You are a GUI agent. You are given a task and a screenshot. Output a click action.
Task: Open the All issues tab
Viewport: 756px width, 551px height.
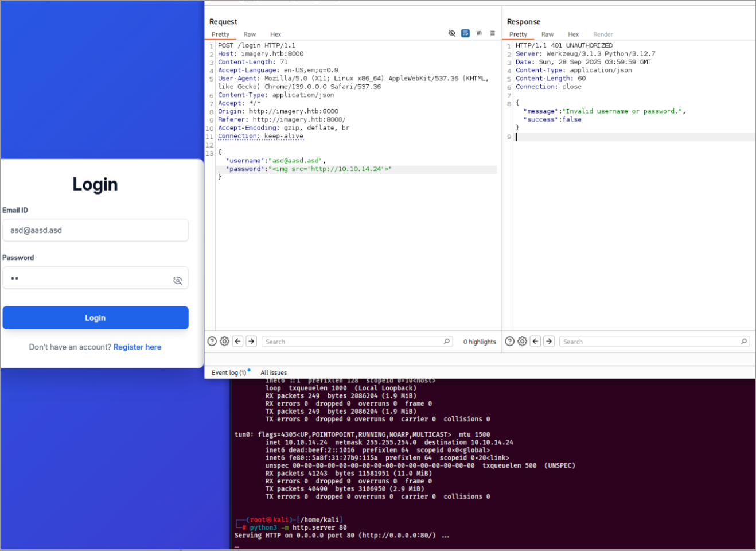pyautogui.click(x=274, y=372)
